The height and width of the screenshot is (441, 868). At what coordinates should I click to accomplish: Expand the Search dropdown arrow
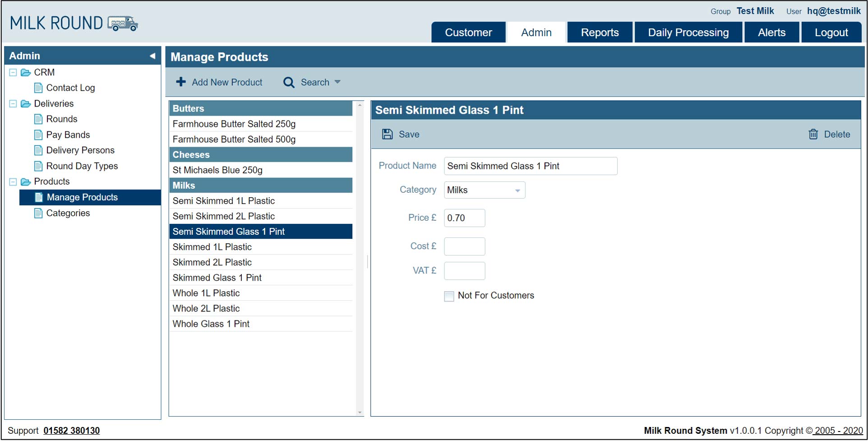tap(337, 82)
